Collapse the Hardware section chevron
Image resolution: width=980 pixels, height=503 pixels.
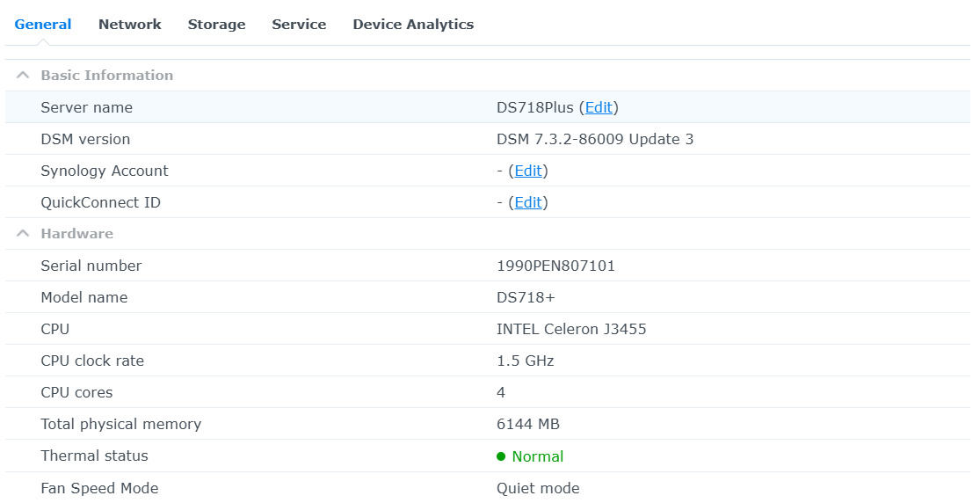coord(23,234)
